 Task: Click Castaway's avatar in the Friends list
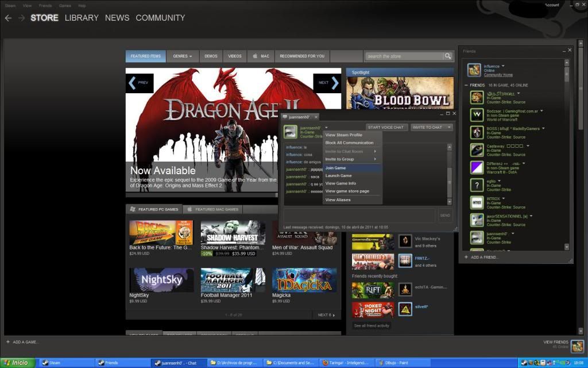point(477,150)
